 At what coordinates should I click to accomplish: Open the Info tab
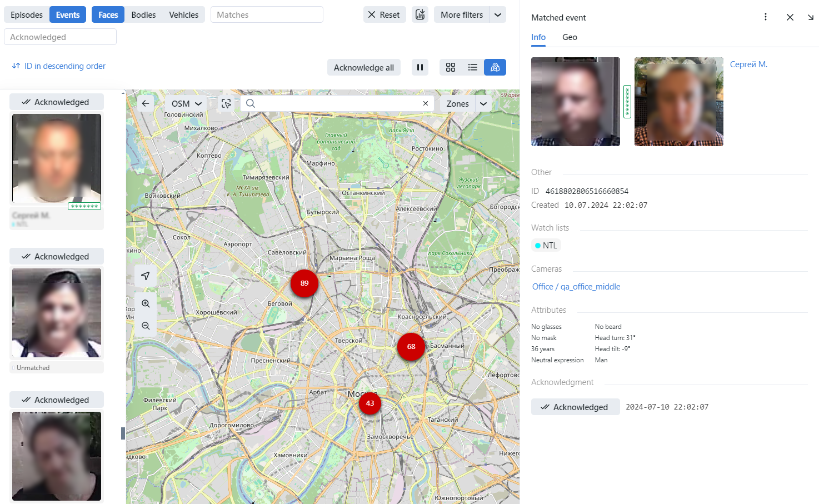click(x=538, y=37)
